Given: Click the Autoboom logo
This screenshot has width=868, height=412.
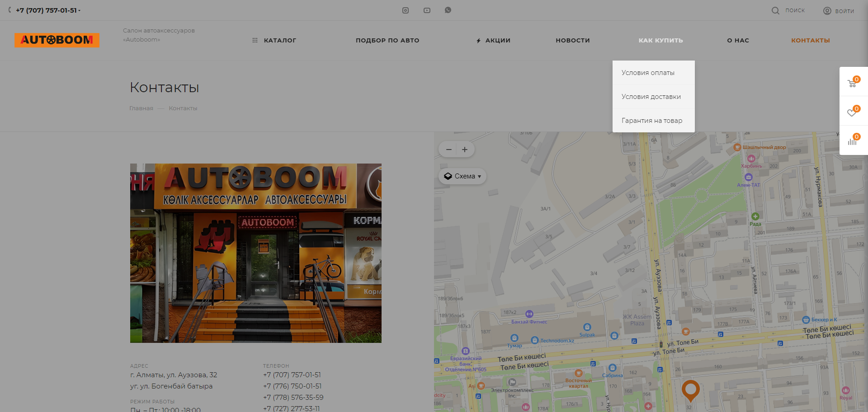Looking at the screenshot, I should tap(57, 40).
